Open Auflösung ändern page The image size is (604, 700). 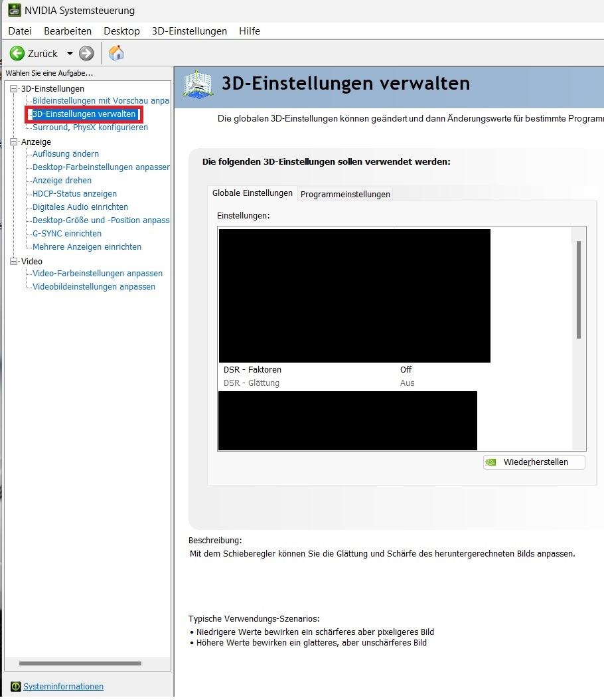pyautogui.click(x=66, y=153)
